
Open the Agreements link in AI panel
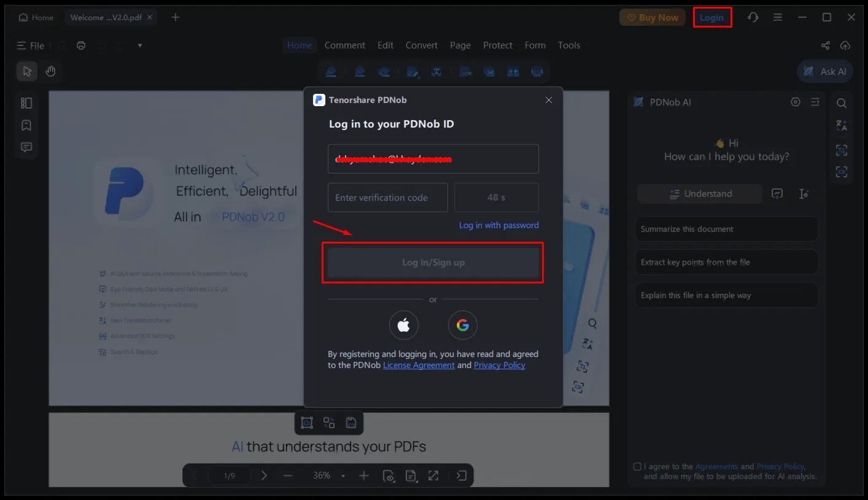point(716,466)
